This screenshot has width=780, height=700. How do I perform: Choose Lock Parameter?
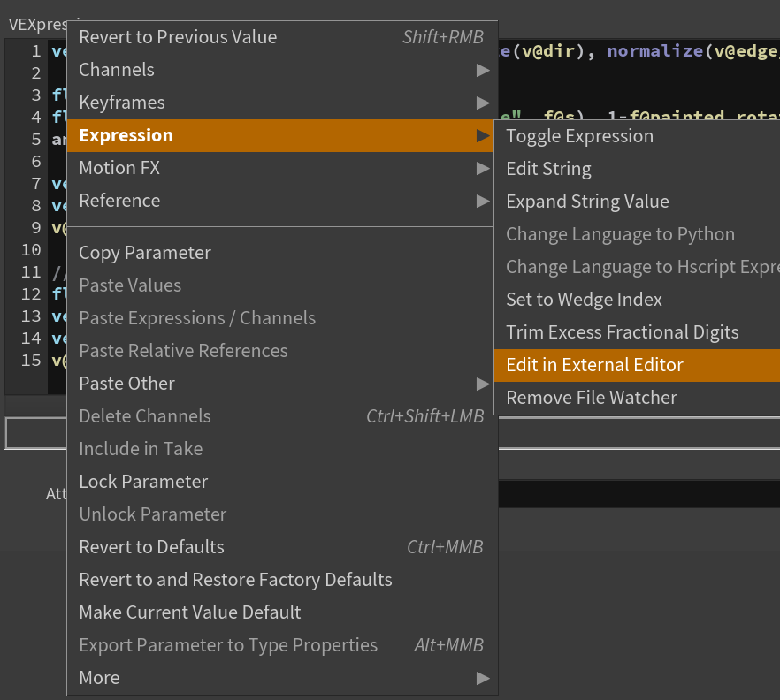pyautogui.click(x=282, y=482)
